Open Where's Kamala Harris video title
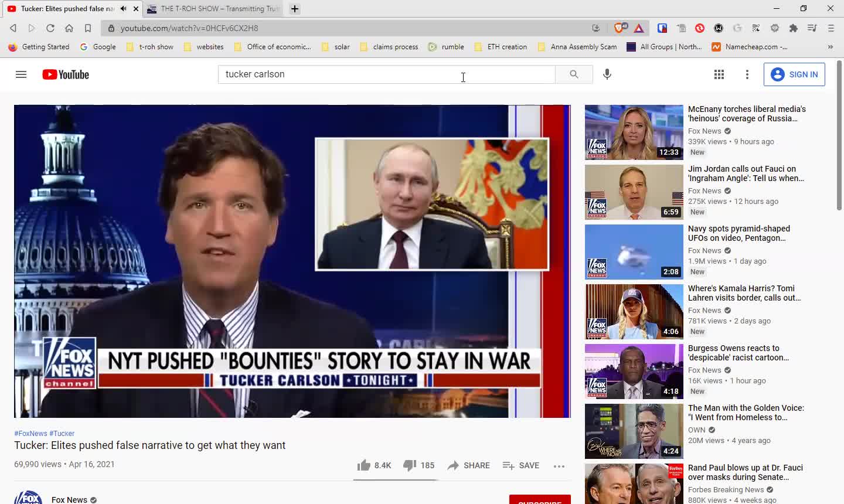Screen dimensions: 844x504 (x=744, y=293)
